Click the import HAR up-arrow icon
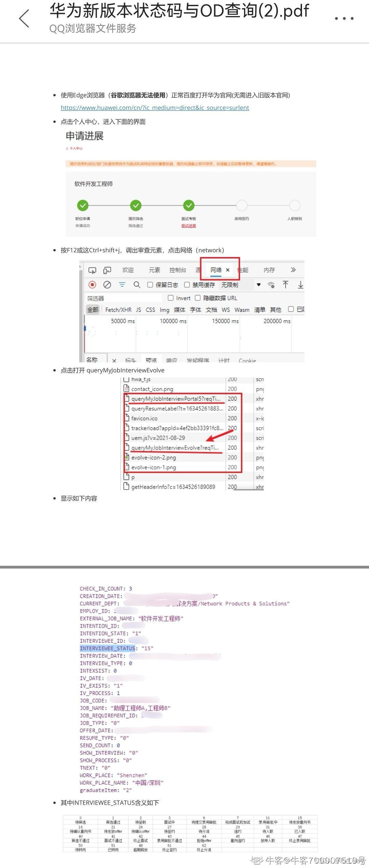 [x=285, y=284]
